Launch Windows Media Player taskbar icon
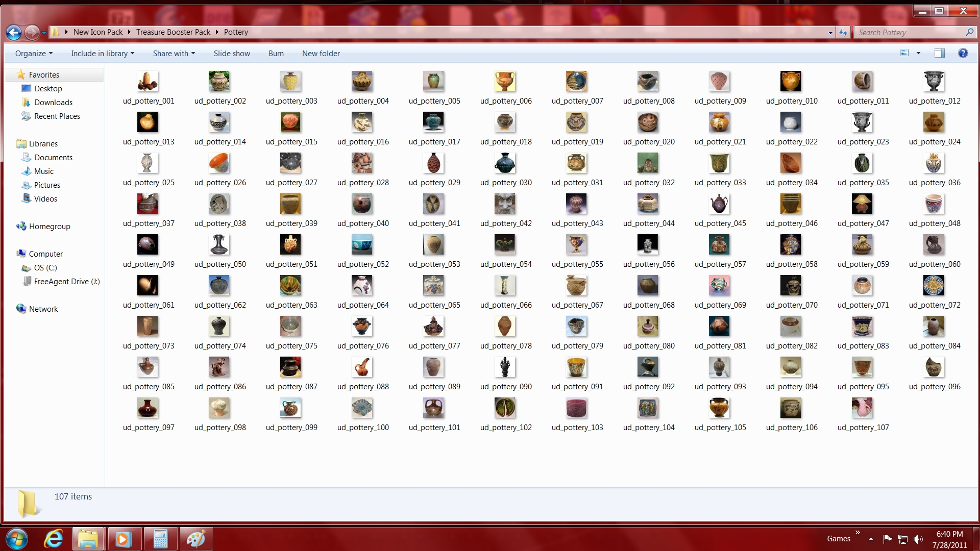Viewport: 980px width, 551px height. click(x=123, y=539)
